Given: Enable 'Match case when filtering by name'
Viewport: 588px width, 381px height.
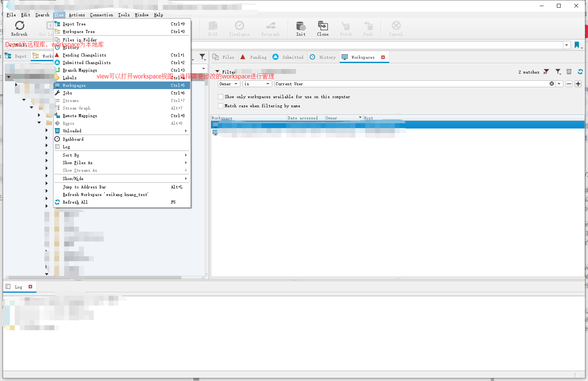Looking at the screenshot, I should pos(221,106).
